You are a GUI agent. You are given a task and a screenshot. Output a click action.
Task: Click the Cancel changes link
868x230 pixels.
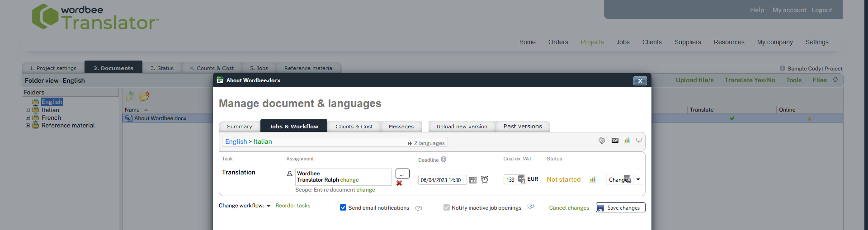click(569, 208)
